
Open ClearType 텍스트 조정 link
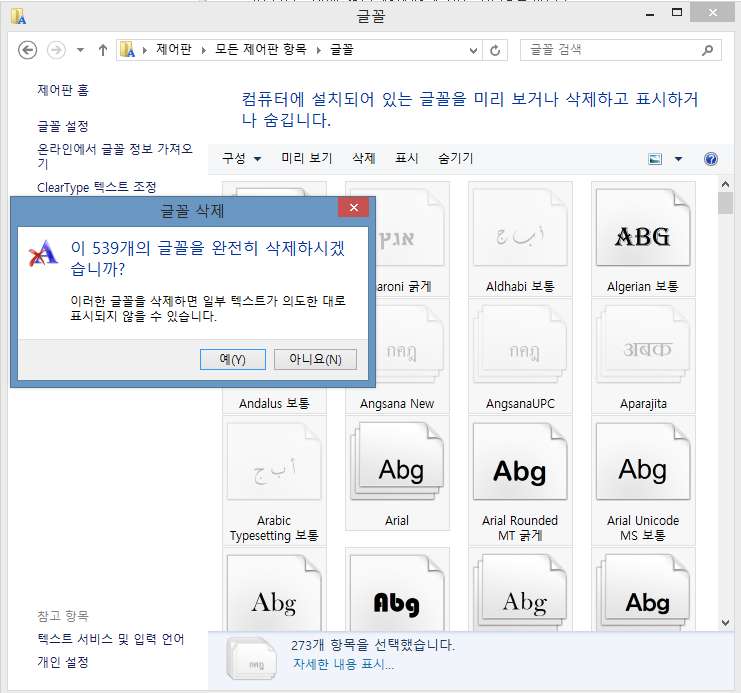point(96,187)
